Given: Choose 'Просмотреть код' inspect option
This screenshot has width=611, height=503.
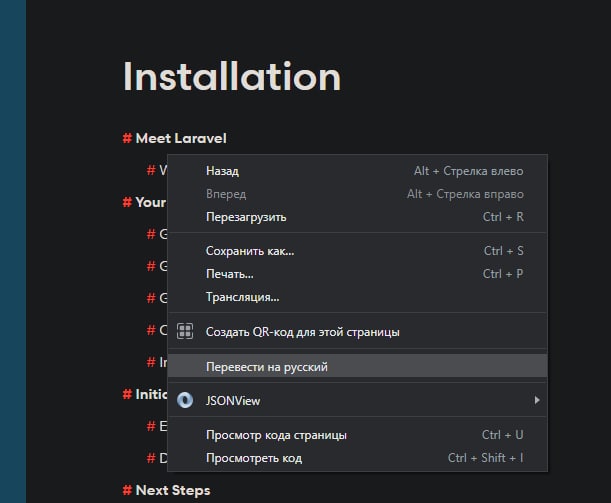Looking at the screenshot, I should pyautogui.click(x=357, y=458).
